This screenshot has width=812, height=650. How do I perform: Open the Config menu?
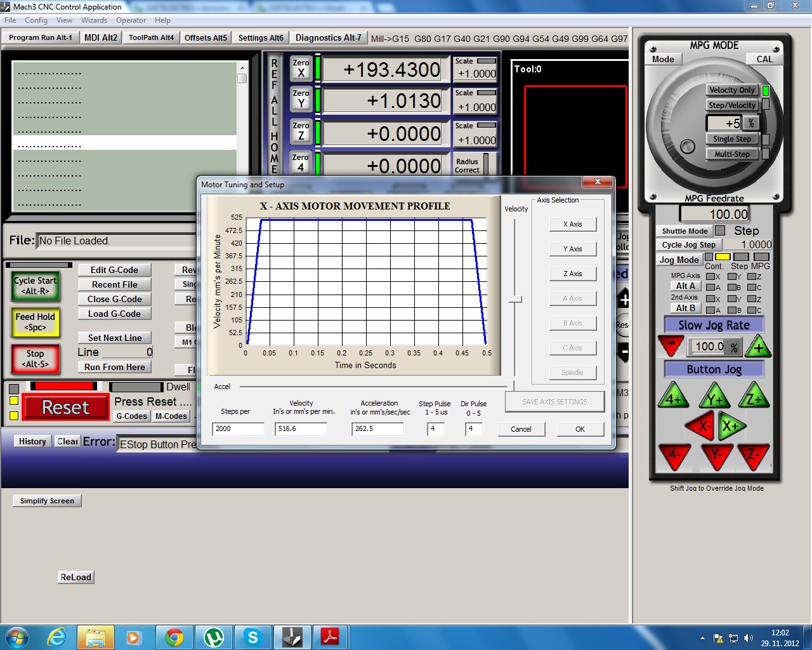(36, 20)
